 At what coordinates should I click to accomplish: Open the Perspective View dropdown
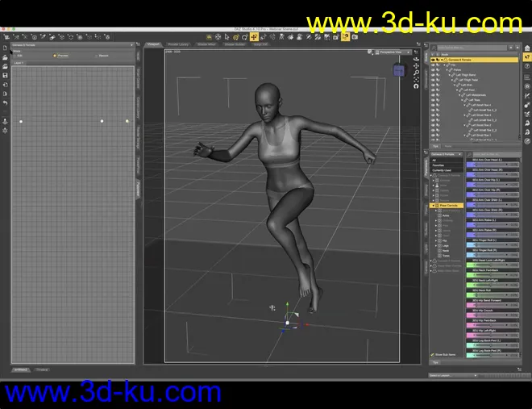point(394,52)
